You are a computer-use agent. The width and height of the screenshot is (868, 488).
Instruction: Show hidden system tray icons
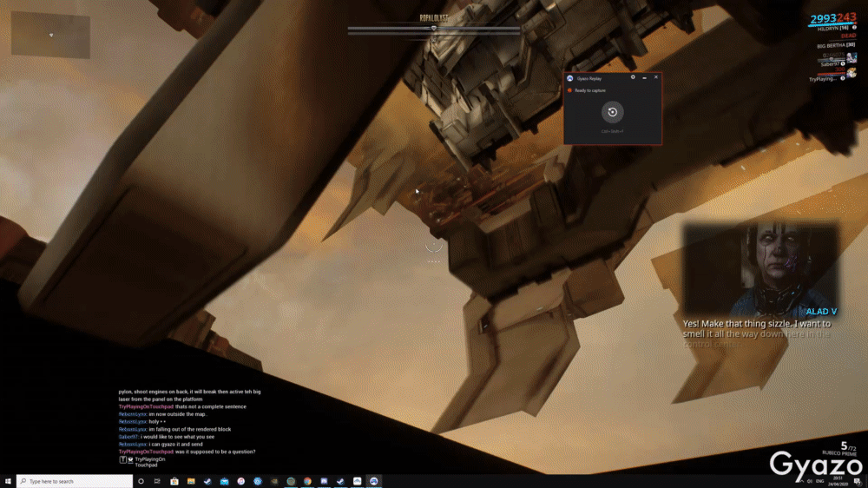(801, 481)
